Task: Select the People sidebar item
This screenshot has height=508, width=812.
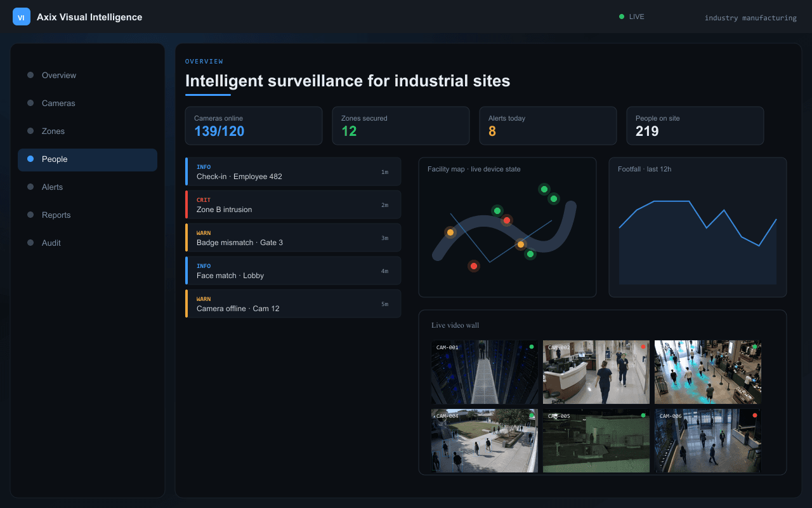Action: (88, 159)
